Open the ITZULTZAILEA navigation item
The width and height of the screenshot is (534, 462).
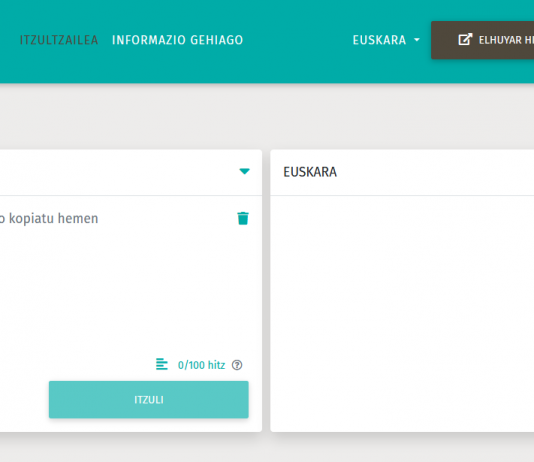point(59,40)
